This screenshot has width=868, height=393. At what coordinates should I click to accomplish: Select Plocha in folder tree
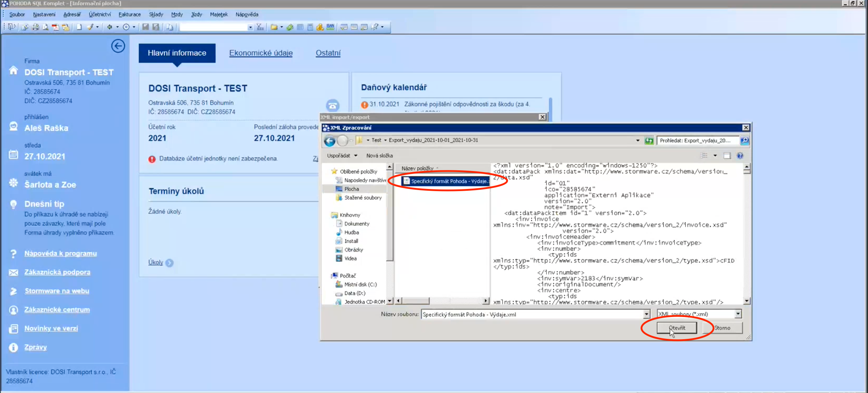[x=351, y=189]
